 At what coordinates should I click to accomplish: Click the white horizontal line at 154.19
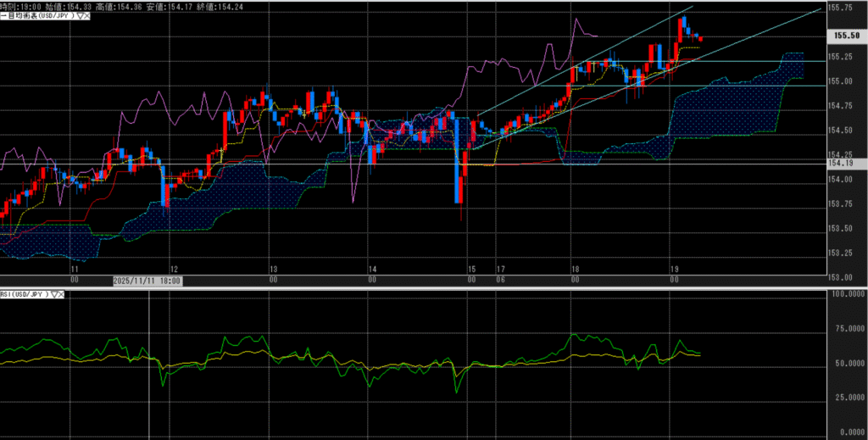click(x=254, y=163)
